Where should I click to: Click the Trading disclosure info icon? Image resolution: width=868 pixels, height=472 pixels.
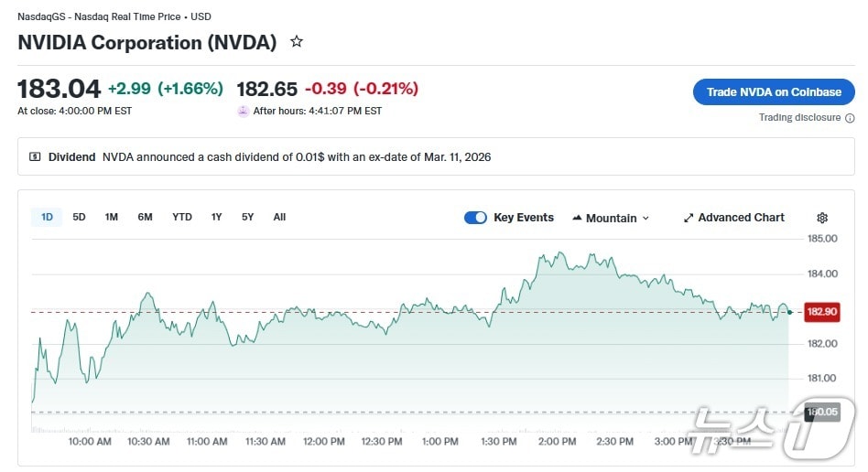click(850, 118)
